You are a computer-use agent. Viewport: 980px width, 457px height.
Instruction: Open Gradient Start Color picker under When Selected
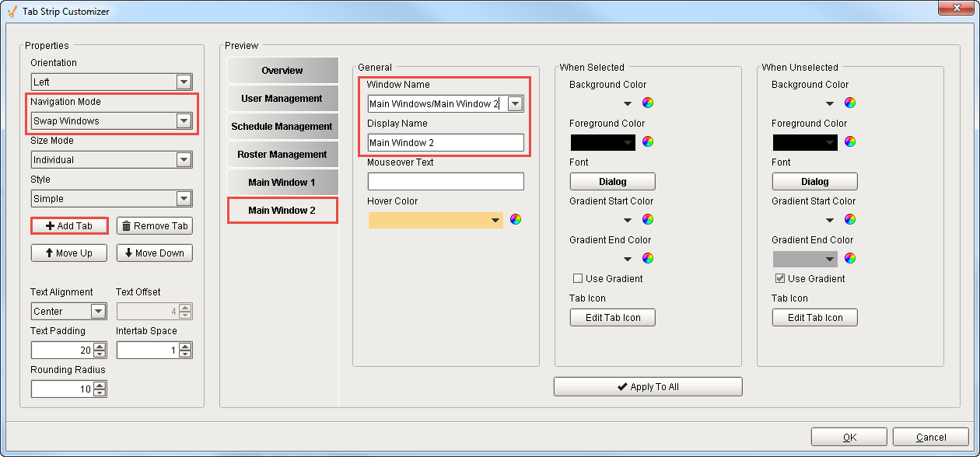(649, 219)
